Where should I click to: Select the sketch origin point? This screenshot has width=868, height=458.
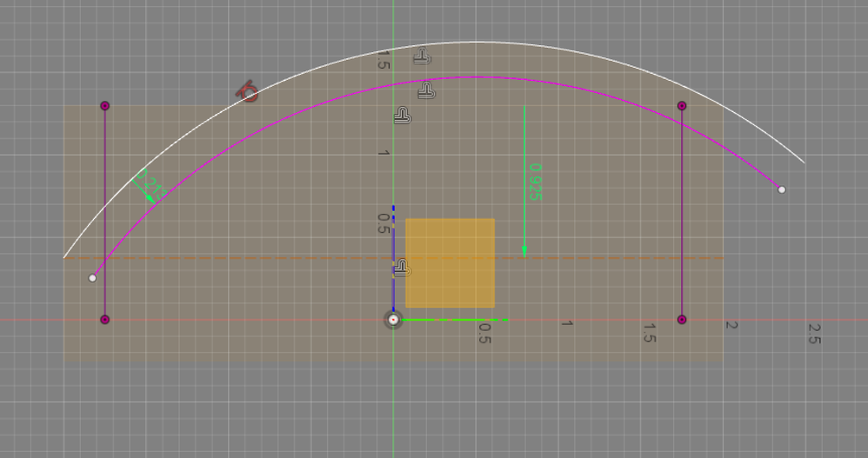pyautogui.click(x=393, y=320)
